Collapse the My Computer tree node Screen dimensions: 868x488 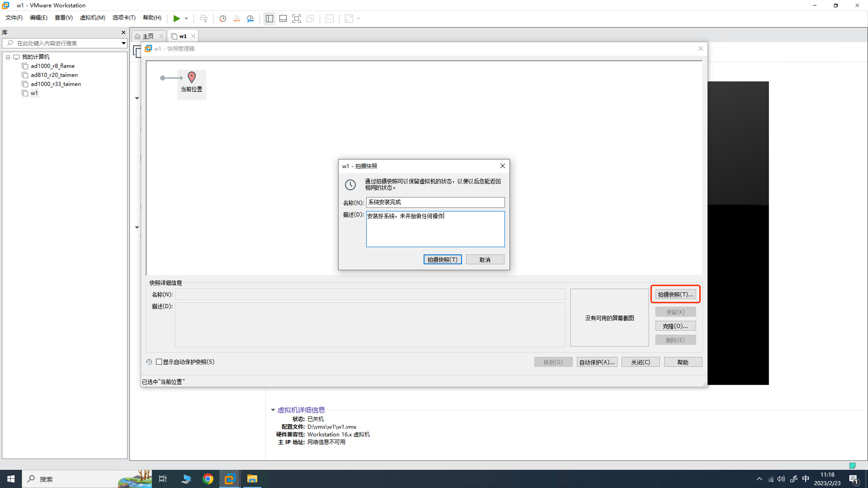click(8, 57)
